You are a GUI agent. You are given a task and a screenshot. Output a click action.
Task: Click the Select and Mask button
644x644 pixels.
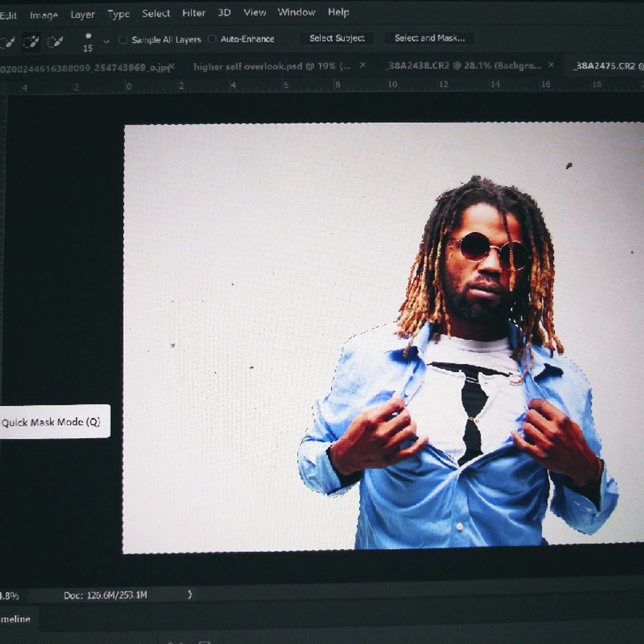(x=430, y=38)
